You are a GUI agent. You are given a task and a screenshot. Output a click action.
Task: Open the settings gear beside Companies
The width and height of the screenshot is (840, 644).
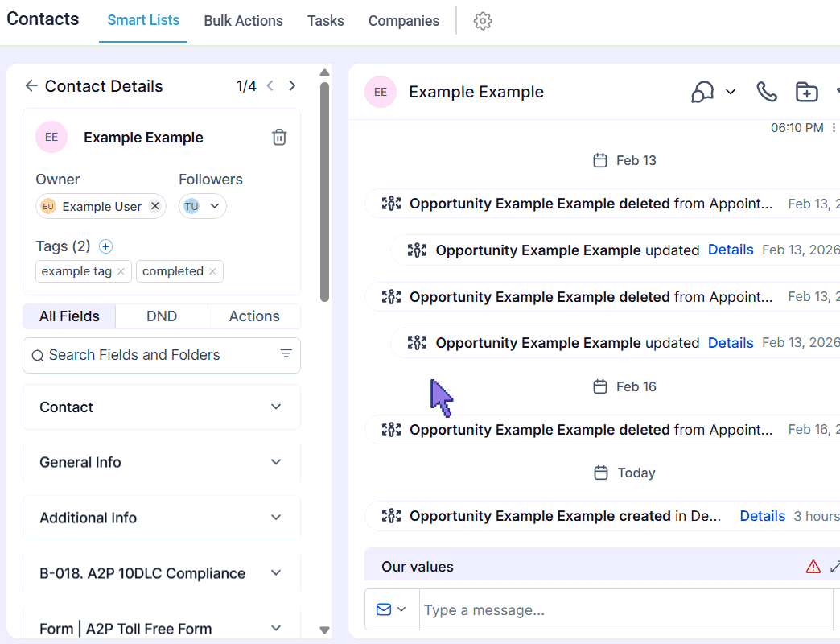point(482,21)
